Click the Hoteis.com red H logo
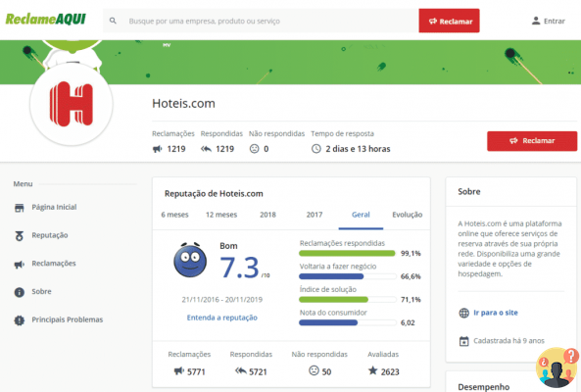Screen dimensions: 581x392 (72, 104)
